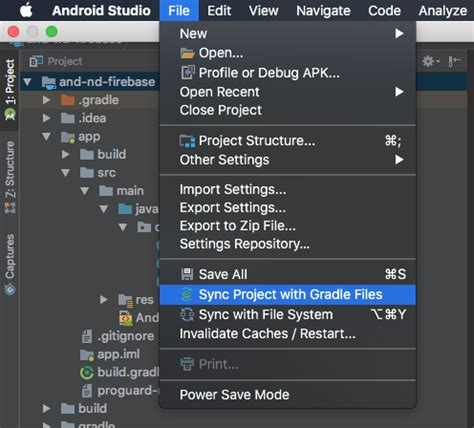Choose Profile or Debug APK...

click(288, 73)
